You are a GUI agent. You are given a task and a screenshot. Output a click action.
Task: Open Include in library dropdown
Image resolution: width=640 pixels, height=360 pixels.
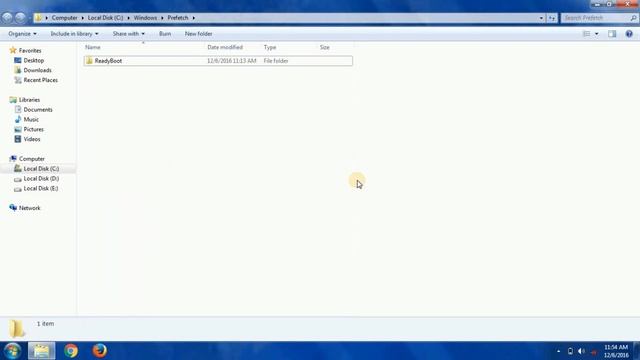point(74,34)
